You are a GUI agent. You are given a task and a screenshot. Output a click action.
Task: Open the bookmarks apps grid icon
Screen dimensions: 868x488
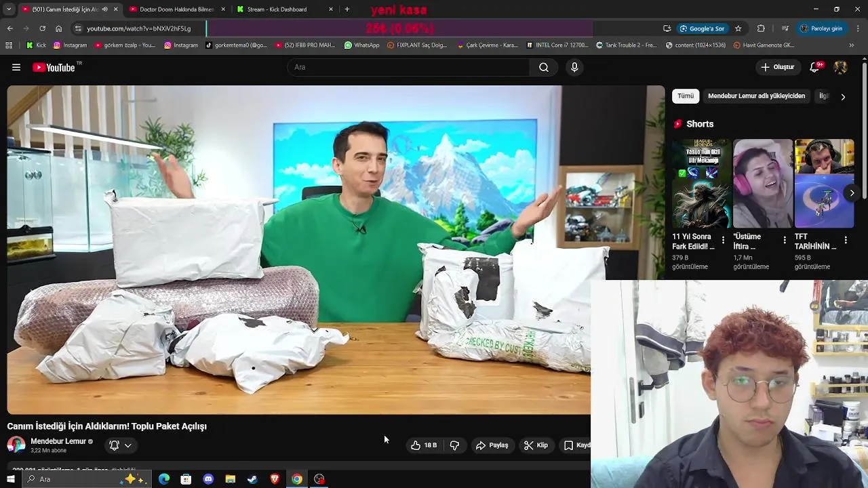tap(9, 45)
